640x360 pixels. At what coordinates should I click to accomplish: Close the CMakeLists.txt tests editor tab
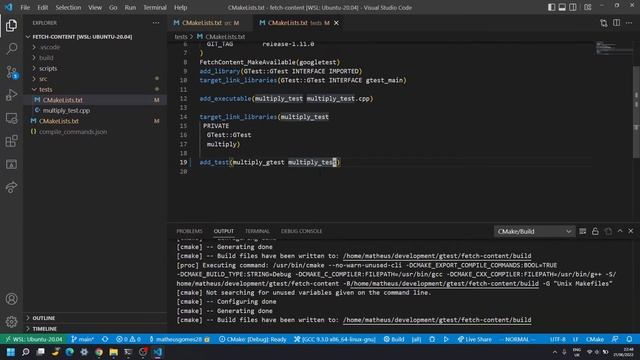click(x=336, y=23)
